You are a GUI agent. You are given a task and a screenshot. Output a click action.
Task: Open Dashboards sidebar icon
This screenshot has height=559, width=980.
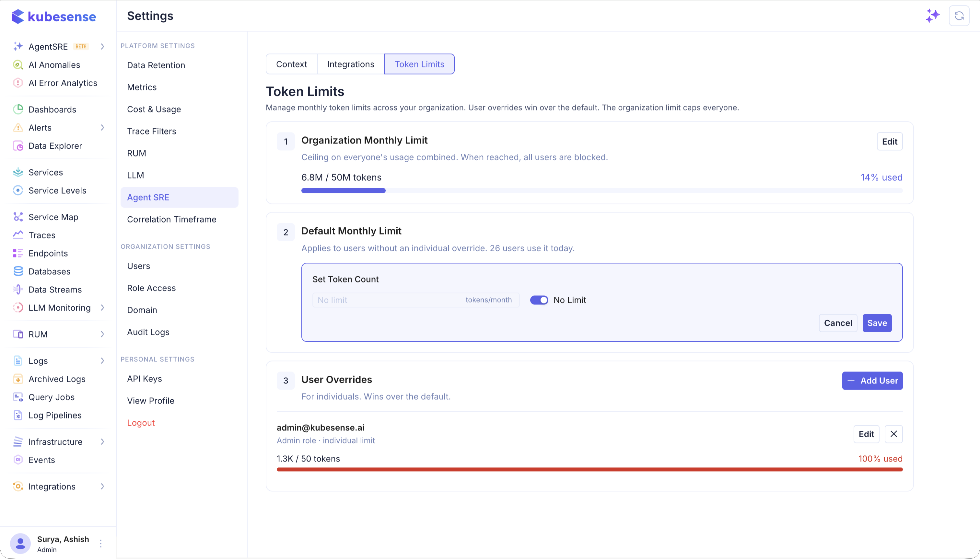tap(18, 109)
